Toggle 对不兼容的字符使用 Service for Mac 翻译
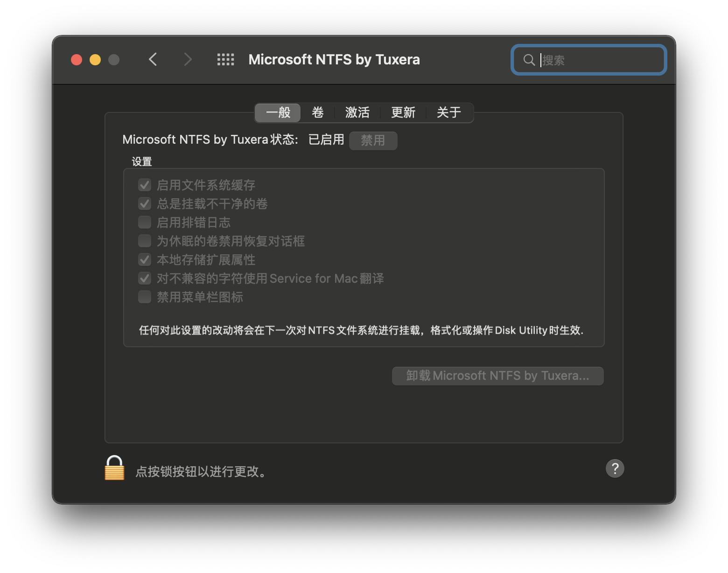The height and width of the screenshot is (573, 728). [x=145, y=278]
